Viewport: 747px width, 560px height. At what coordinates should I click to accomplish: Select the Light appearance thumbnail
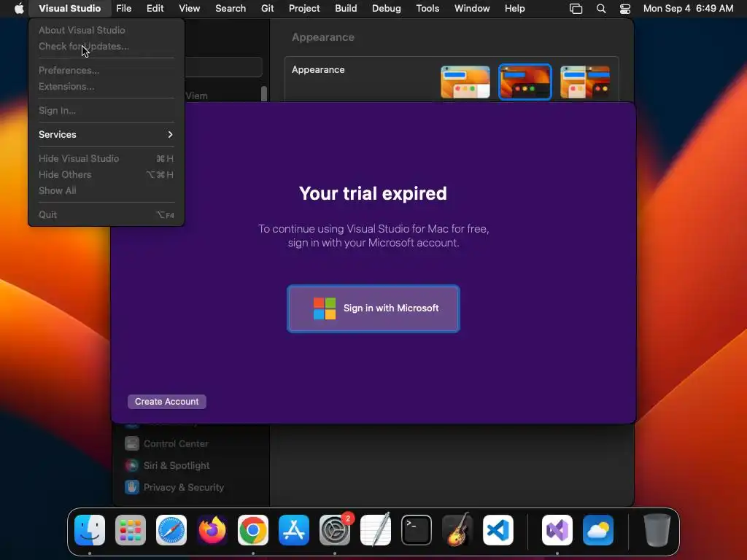(465, 82)
